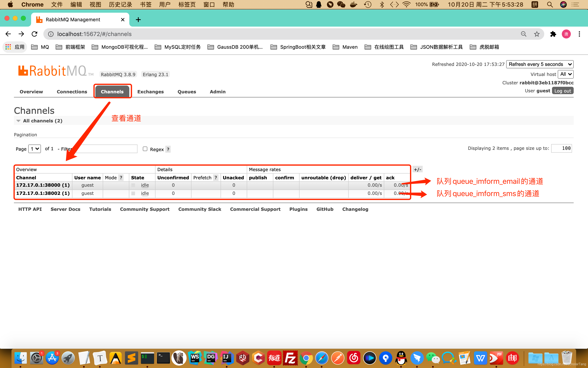Screen dimensions: 588x368
Task: Click the Filter text field
Action: pos(107,149)
